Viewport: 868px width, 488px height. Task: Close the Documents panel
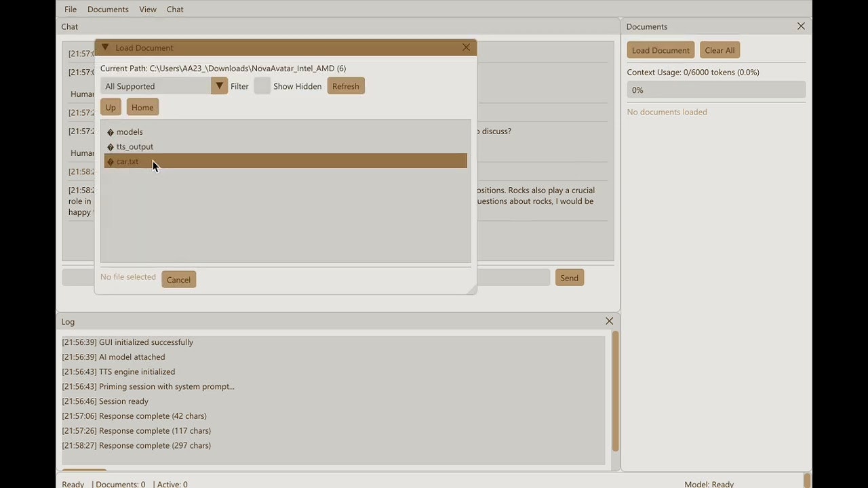coord(801,26)
